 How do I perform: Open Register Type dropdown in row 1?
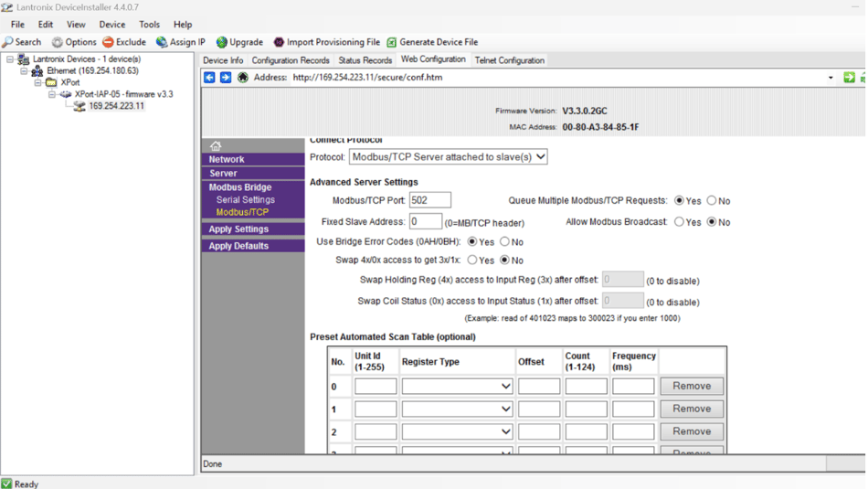[x=457, y=409]
